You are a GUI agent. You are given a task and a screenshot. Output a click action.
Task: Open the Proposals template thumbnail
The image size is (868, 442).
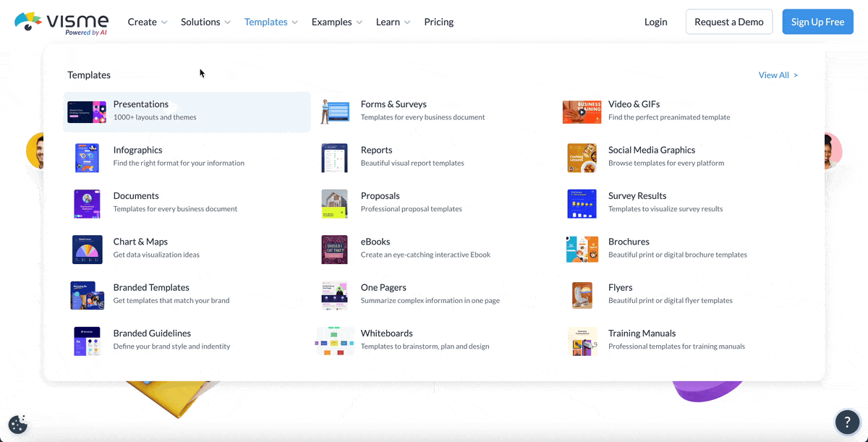tap(334, 203)
